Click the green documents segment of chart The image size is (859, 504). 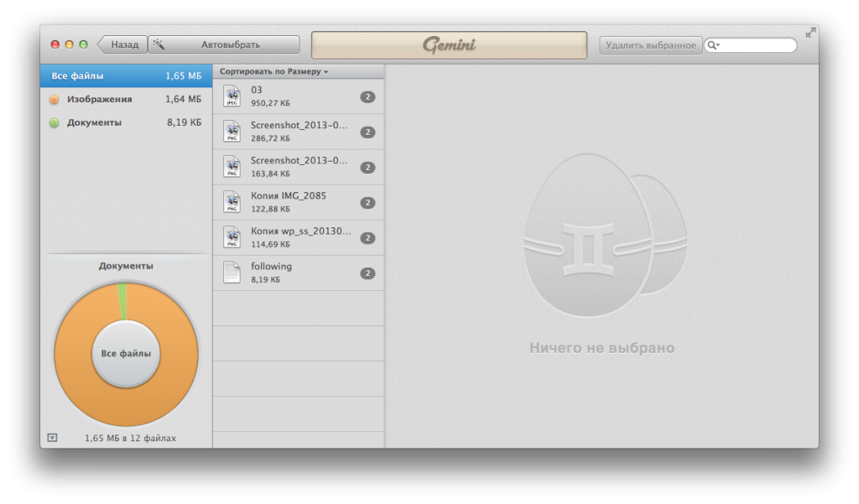[122, 302]
